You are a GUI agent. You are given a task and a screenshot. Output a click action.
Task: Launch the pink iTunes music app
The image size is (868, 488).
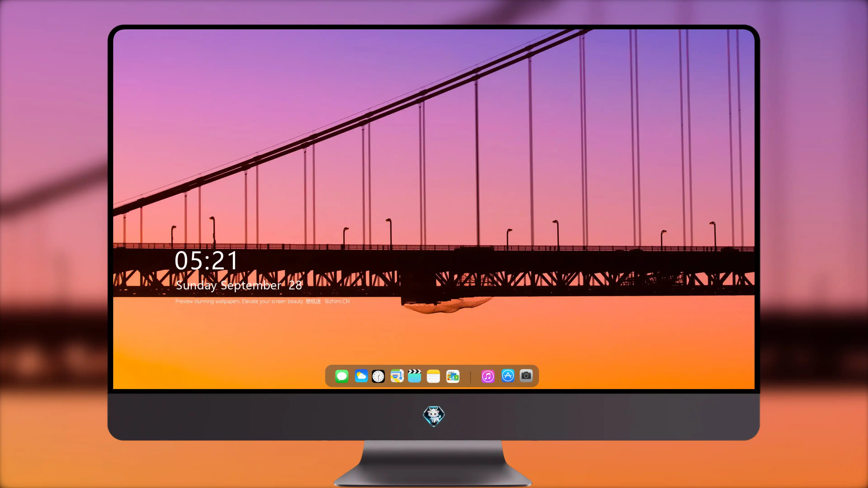point(488,376)
